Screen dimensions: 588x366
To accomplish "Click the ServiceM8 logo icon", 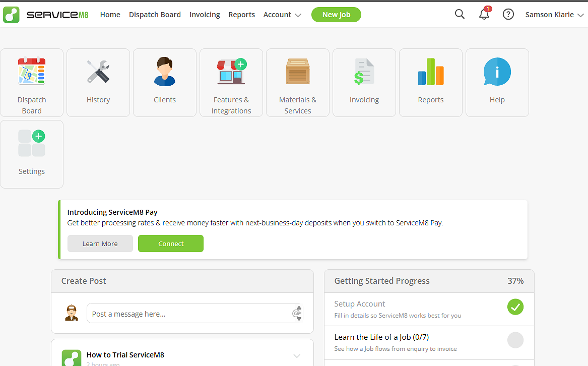I will (11, 15).
